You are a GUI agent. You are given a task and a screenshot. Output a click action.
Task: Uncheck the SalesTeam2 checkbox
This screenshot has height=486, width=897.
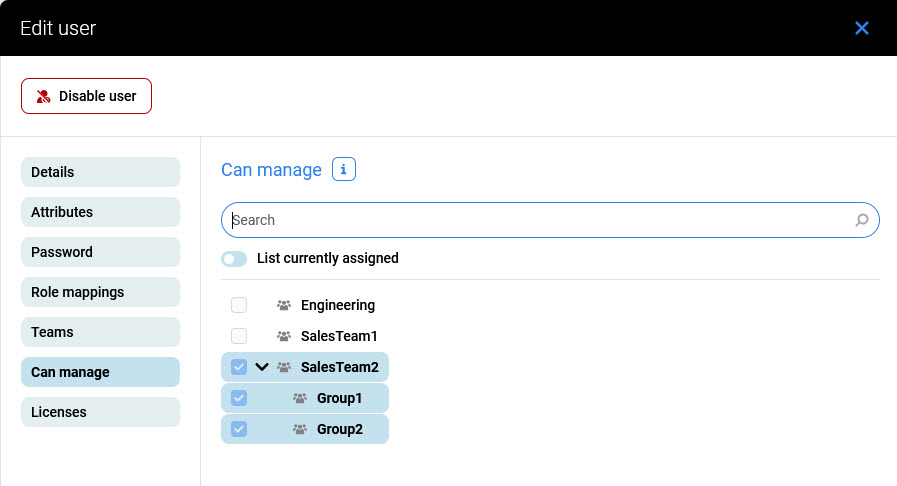pyautogui.click(x=239, y=367)
